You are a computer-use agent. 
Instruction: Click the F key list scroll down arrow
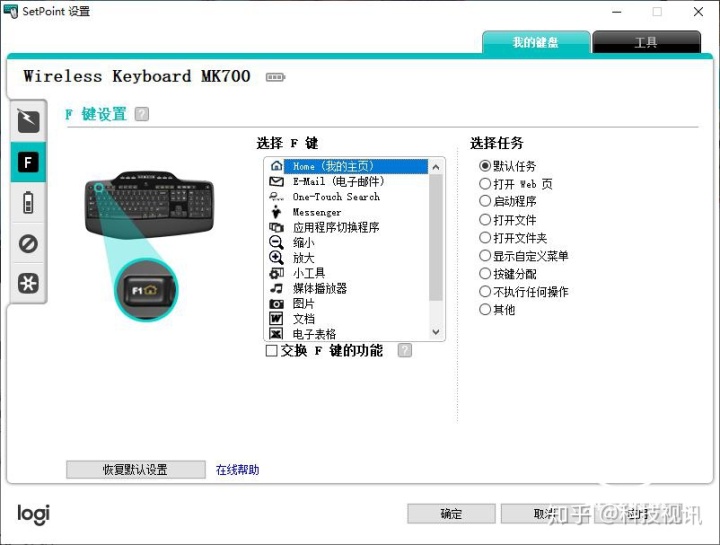point(436,331)
